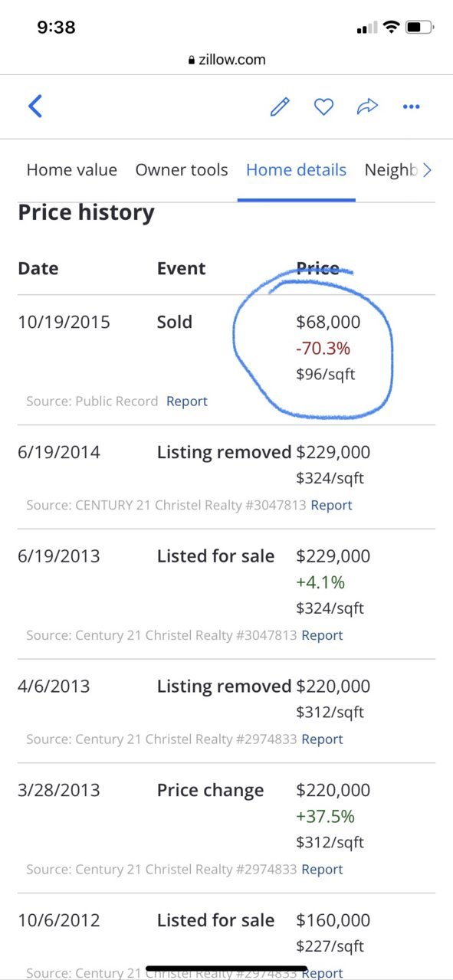Tap the back arrow icon
Screen dimensions: 453x980
click(34, 106)
